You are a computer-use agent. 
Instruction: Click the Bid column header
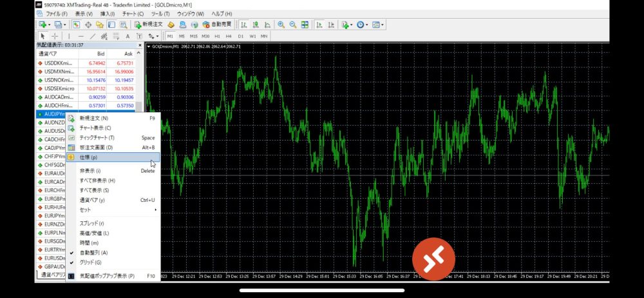93,54
